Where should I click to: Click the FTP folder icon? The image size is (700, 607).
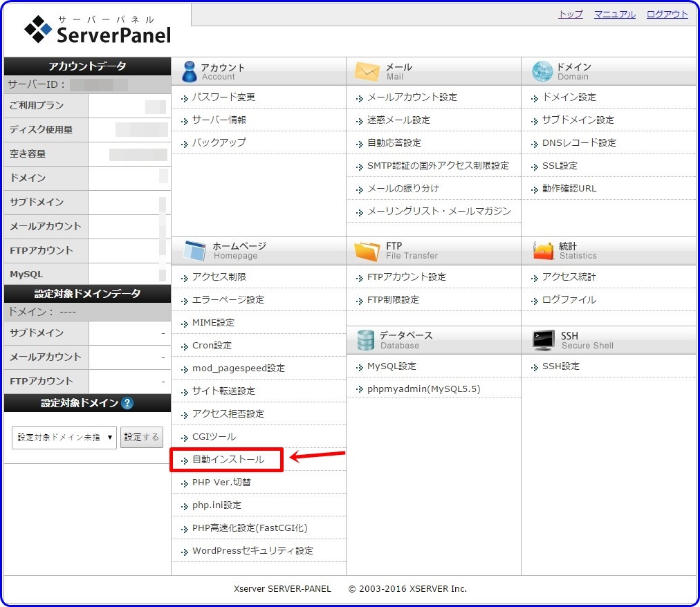[x=367, y=251]
